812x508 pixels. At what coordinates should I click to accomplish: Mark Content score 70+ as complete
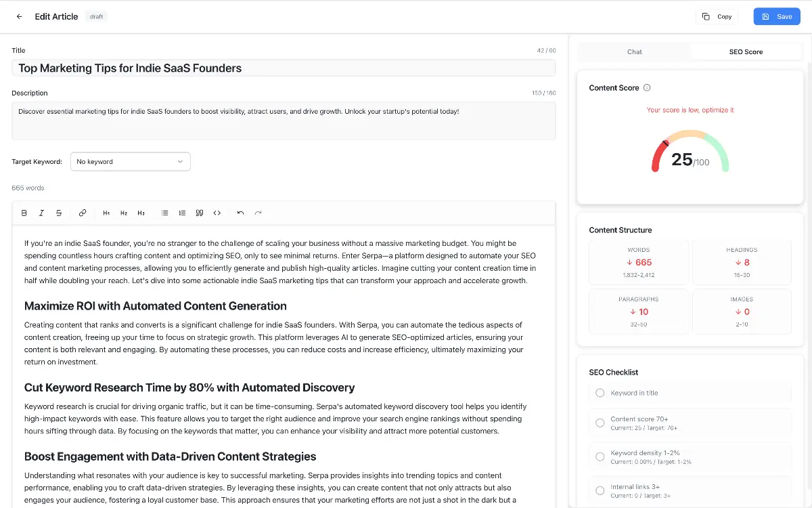click(x=600, y=423)
